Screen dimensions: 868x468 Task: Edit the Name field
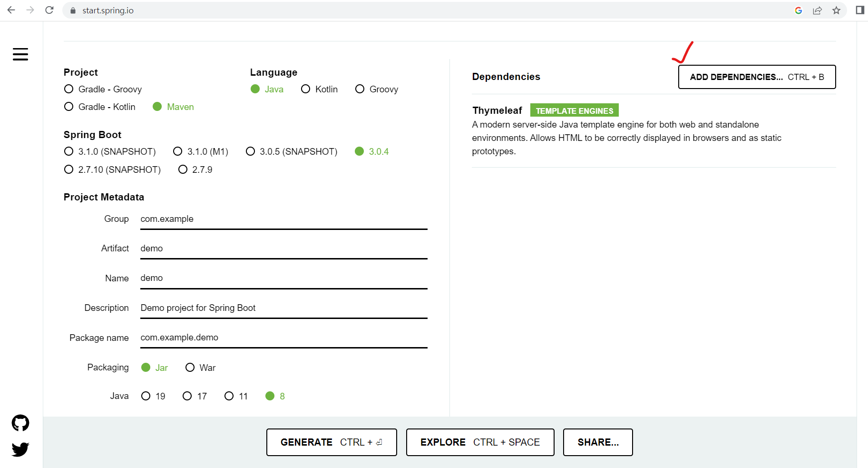click(x=284, y=278)
